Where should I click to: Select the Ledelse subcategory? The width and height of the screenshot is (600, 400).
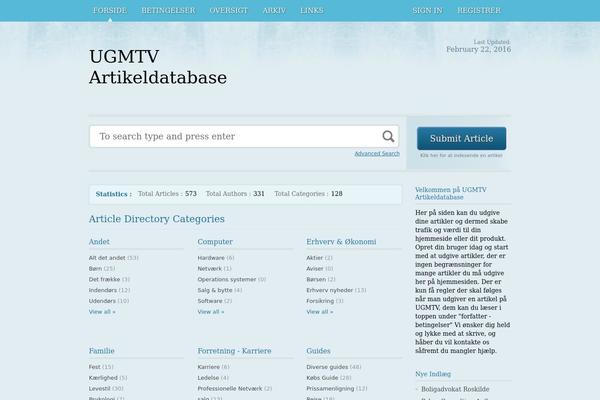[208, 378]
